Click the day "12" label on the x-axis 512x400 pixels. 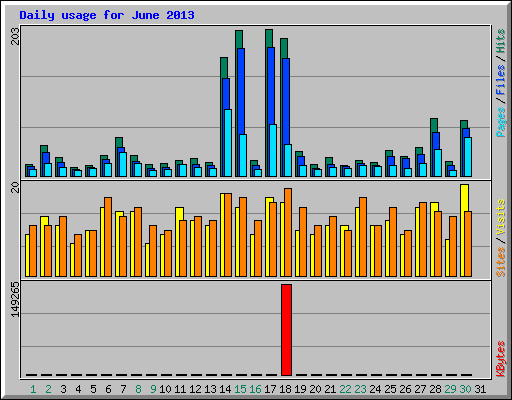(195, 389)
